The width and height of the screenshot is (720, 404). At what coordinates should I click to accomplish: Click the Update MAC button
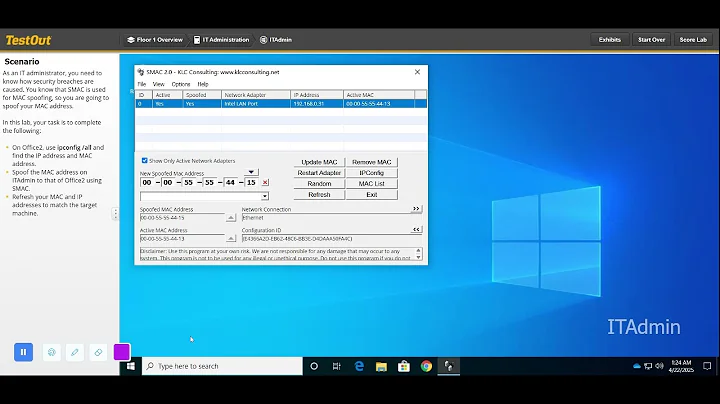pyautogui.click(x=319, y=162)
